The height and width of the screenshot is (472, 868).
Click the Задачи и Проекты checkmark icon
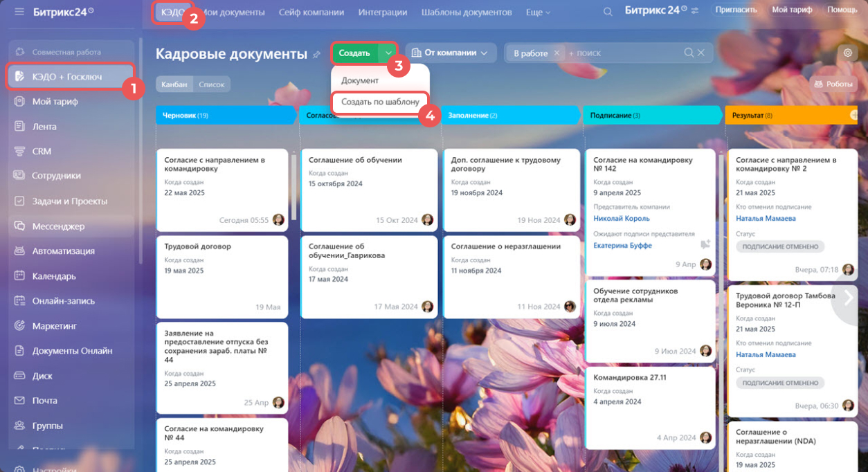pos(19,201)
